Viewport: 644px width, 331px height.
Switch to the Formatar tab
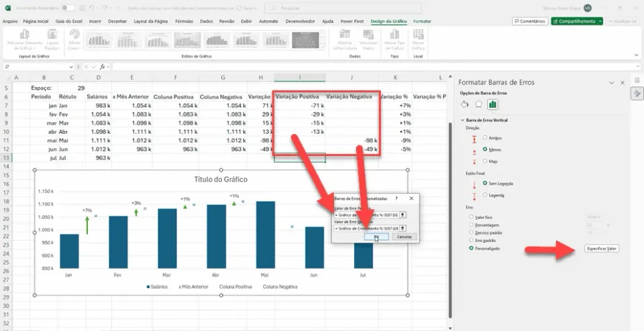(422, 21)
